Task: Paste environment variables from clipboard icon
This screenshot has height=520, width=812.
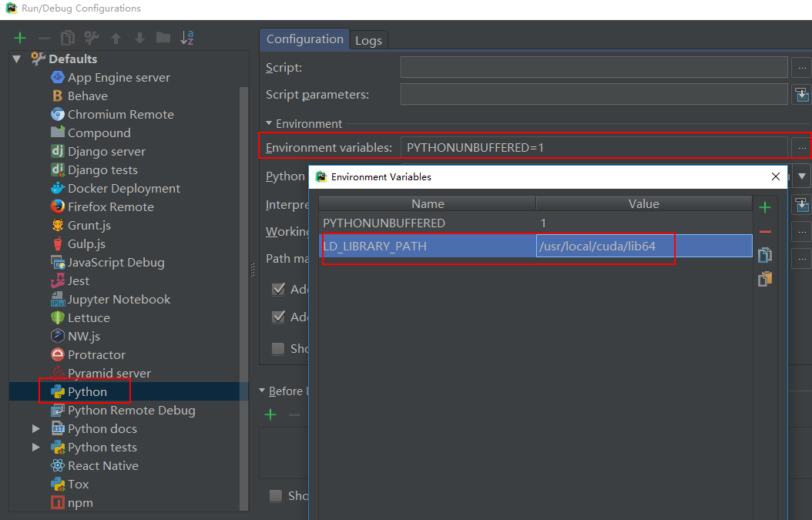Action: tap(765, 279)
